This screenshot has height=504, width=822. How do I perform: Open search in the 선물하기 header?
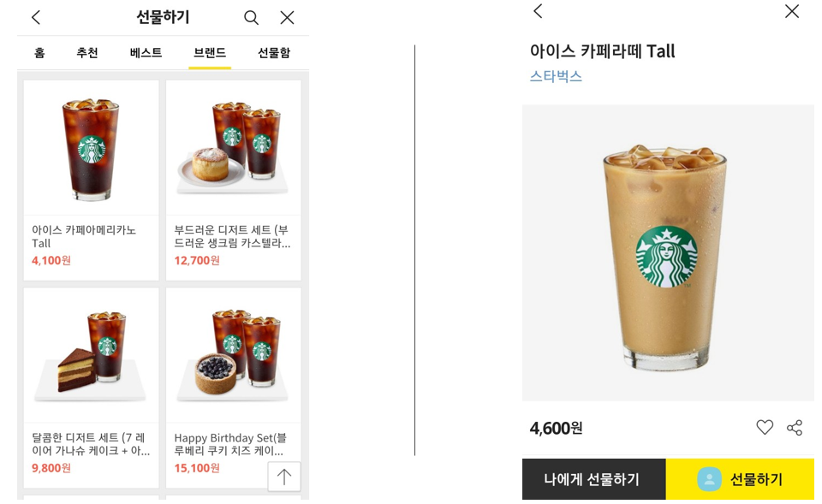pyautogui.click(x=251, y=18)
